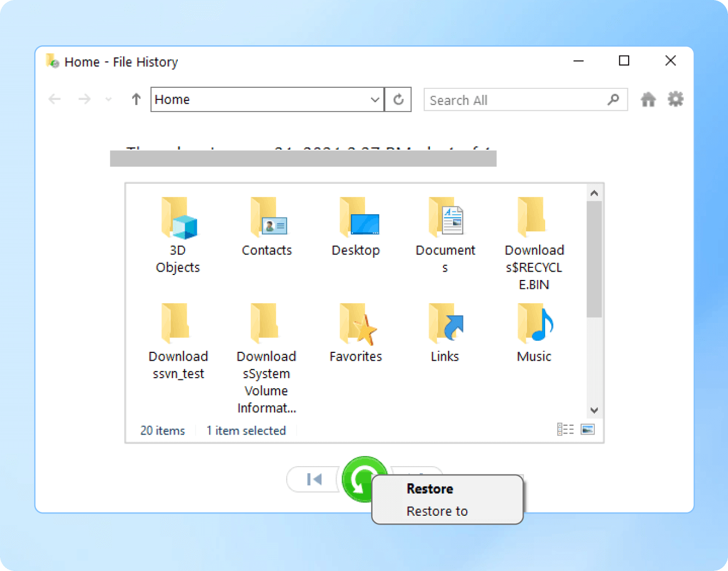The width and height of the screenshot is (728, 571).
Task: Click the Home icon in toolbar
Action: 648,99
